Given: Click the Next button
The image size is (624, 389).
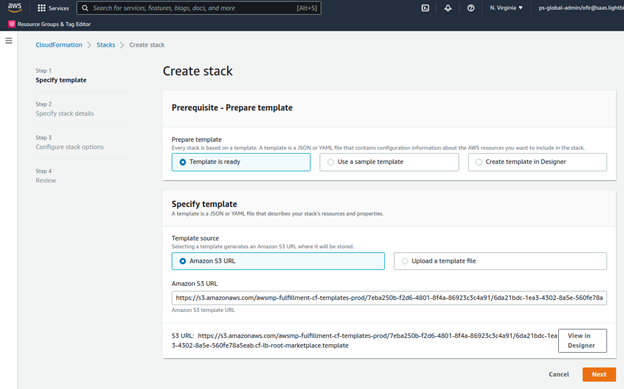Looking at the screenshot, I should (599, 374).
